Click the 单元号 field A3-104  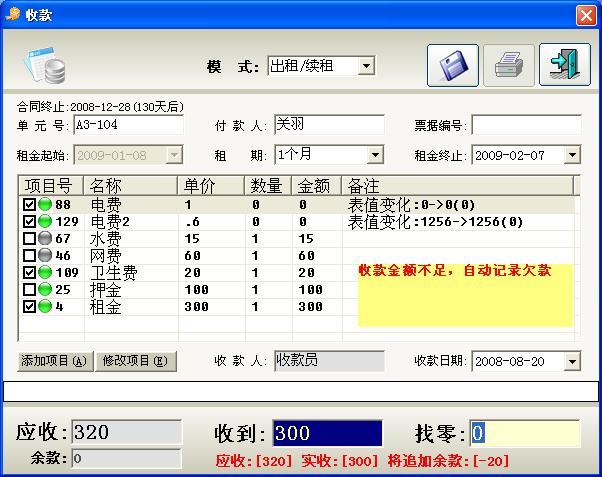[128, 125]
